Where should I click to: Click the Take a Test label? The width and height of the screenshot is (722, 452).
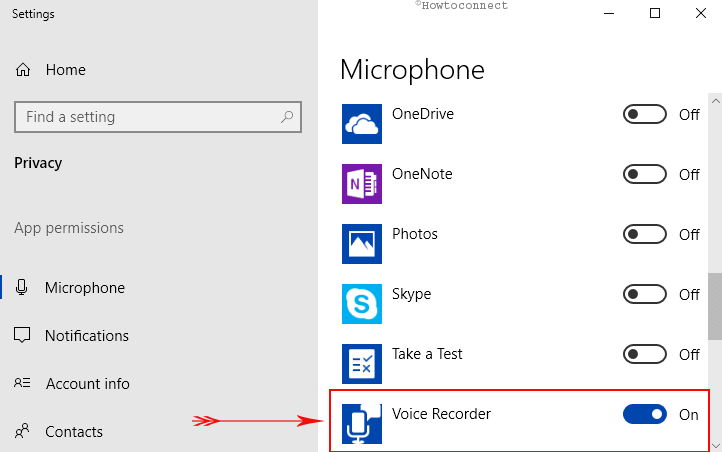coord(427,354)
